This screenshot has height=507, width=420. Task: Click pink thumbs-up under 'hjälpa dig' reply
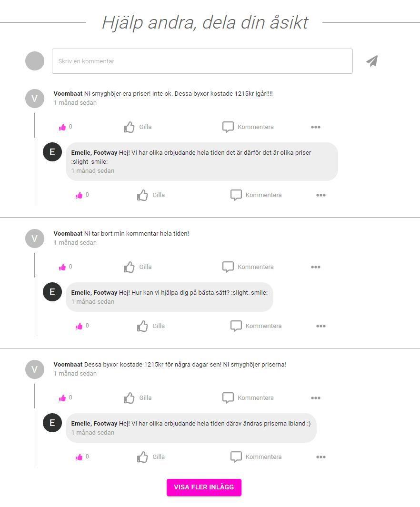click(x=79, y=326)
